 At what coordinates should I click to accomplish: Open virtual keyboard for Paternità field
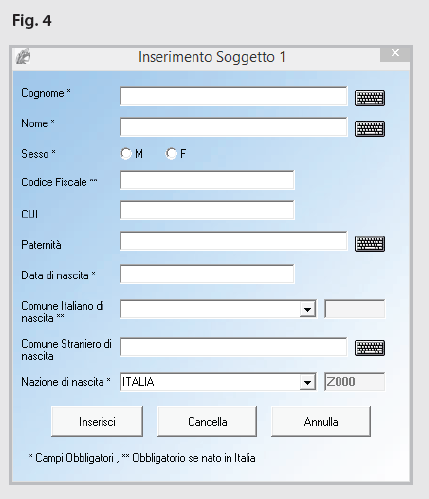[x=370, y=244]
